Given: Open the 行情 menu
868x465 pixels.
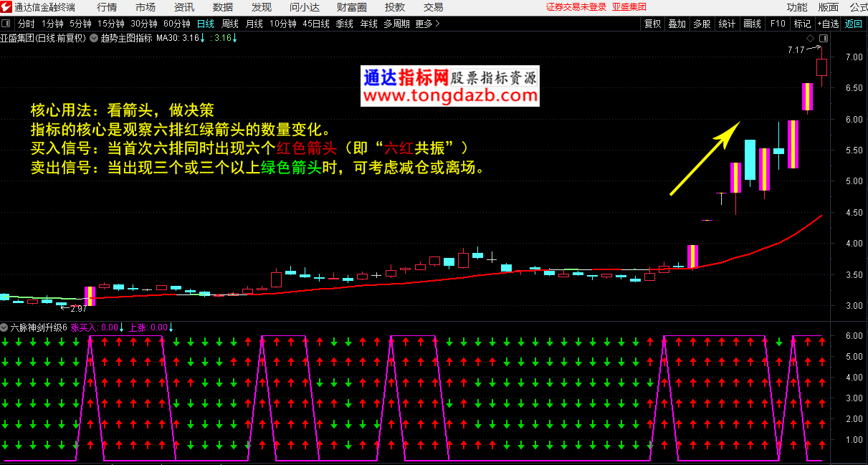Looking at the screenshot, I should click(x=107, y=7).
